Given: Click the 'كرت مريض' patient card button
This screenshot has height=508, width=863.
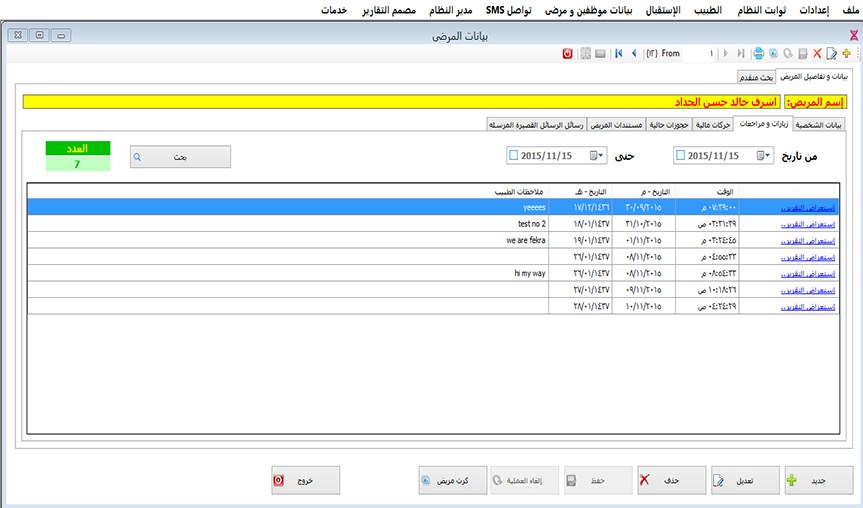Looking at the screenshot, I should point(445,480).
